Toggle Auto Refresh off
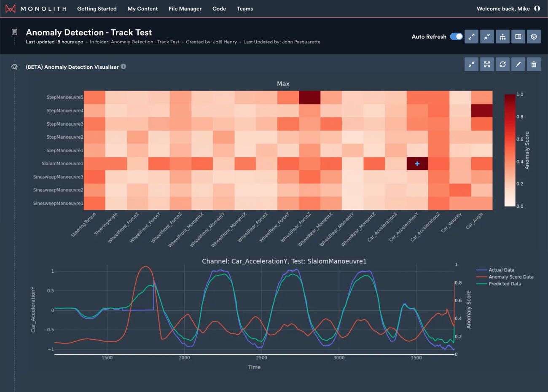The width and height of the screenshot is (548, 392). tap(456, 37)
